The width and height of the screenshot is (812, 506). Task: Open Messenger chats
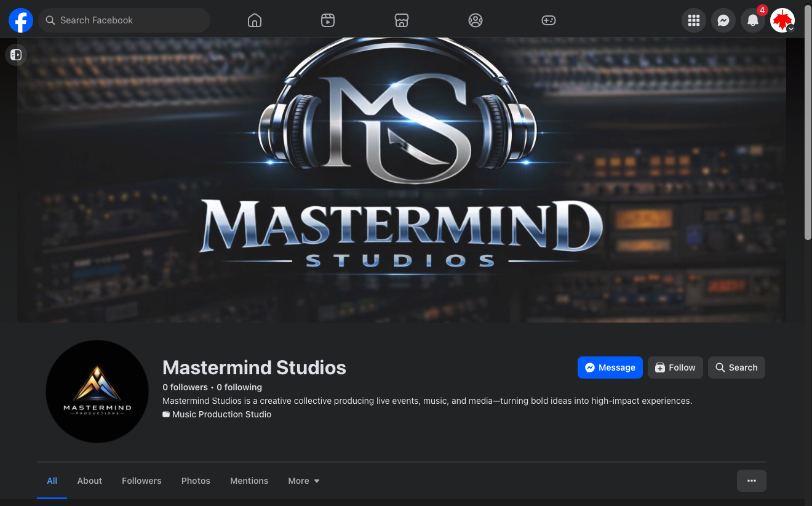click(x=723, y=20)
